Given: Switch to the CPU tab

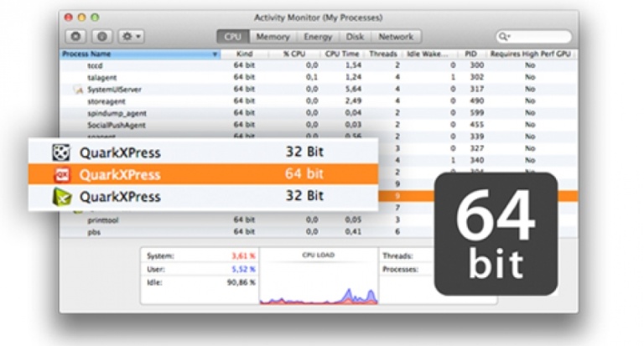Looking at the screenshot, I should [x=232, y=37].
